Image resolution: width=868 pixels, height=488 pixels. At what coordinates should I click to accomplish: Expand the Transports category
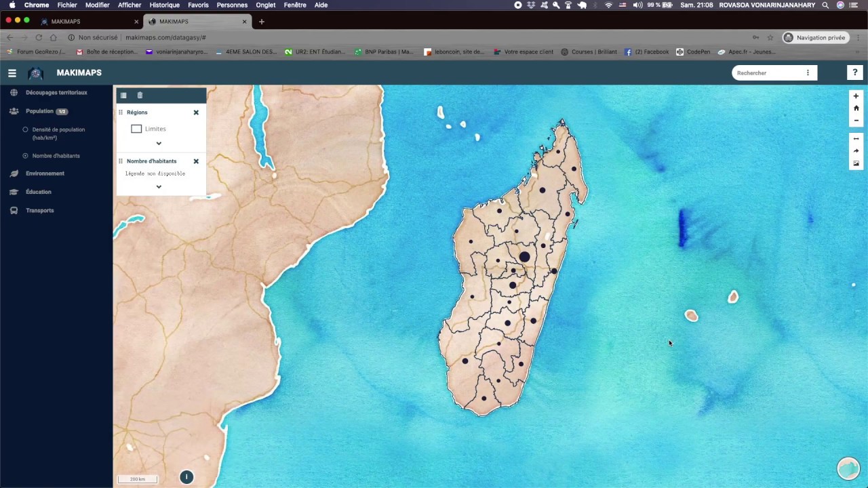pyautogui.click(x=39, y=211)
